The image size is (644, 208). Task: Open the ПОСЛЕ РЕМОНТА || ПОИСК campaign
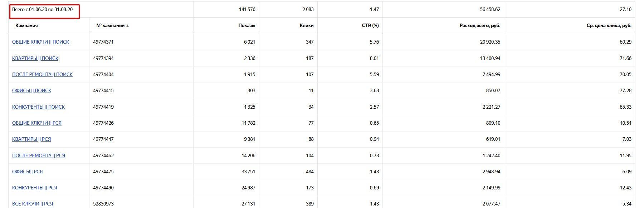(x=42, y=74)
